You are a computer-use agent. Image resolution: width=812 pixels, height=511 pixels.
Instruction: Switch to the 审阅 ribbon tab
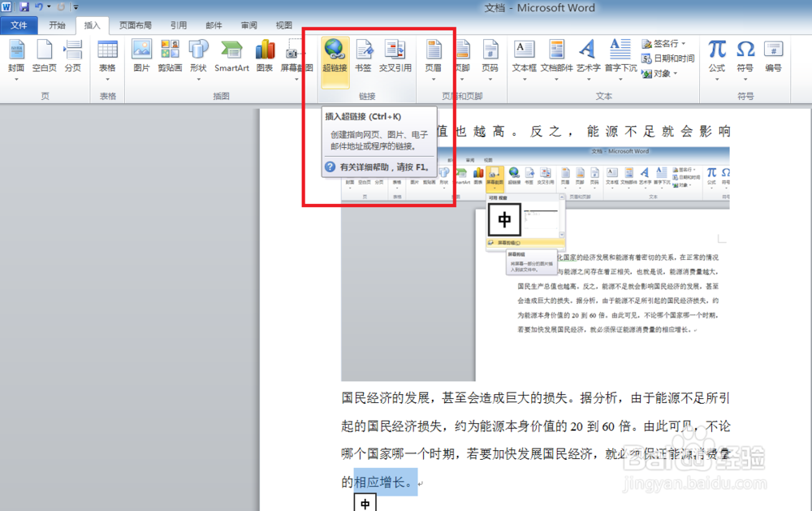(247, 24)
